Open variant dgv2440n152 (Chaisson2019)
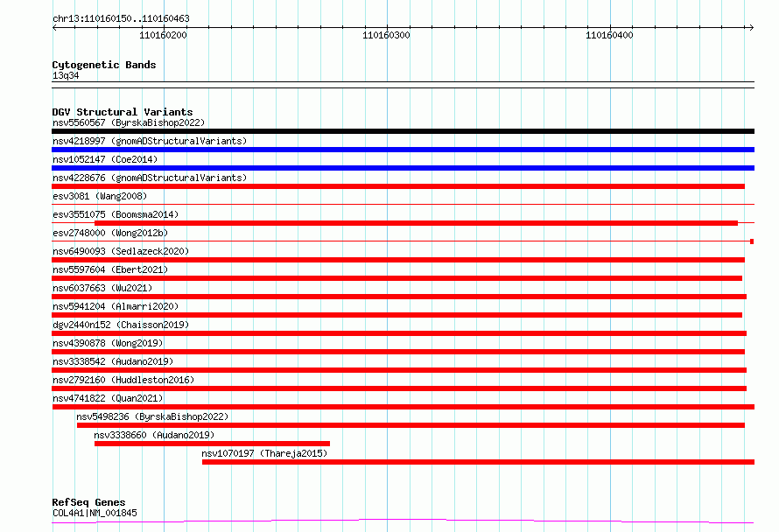The height and width of the screenshot is (532, 779). click(121, 325)
